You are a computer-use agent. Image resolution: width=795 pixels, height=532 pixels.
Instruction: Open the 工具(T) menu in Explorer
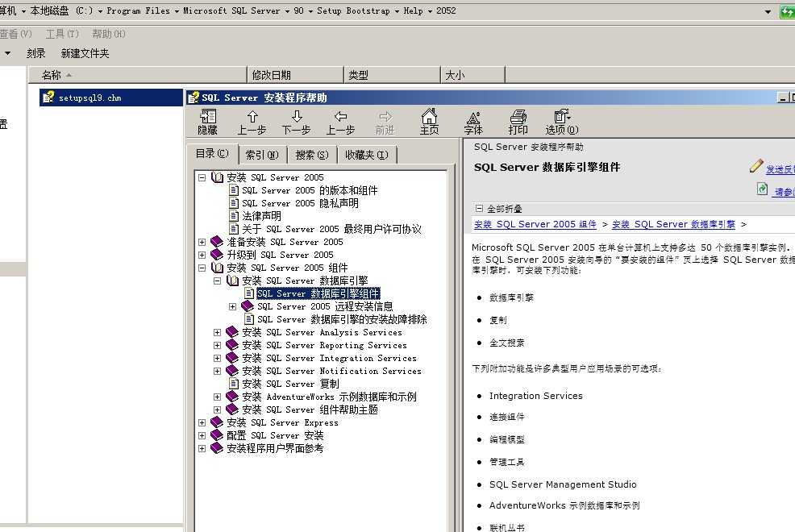pyautogui.click(x=62, y=33)
